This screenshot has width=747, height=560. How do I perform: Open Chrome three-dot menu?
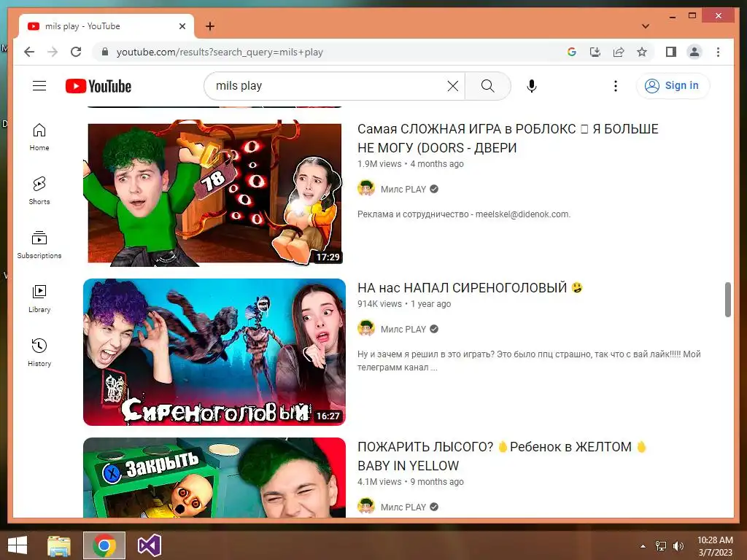718,52
